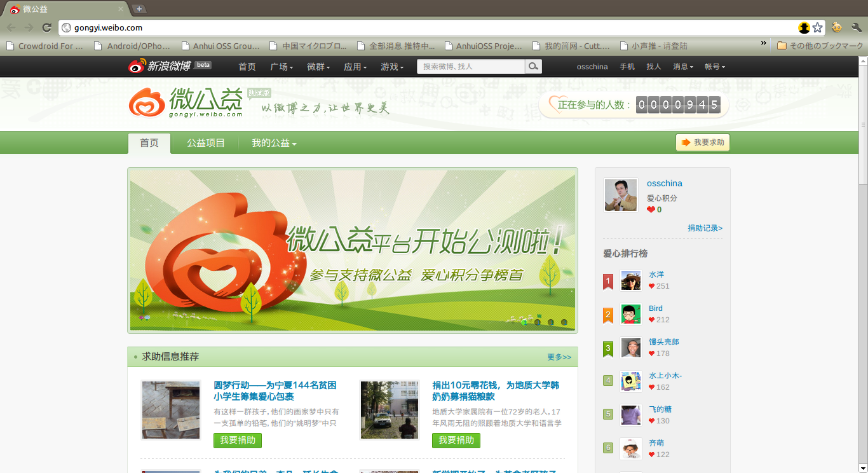Click the avatar of 馒头壳郎
The image size is (868, 473).
(x=631, y=348)
